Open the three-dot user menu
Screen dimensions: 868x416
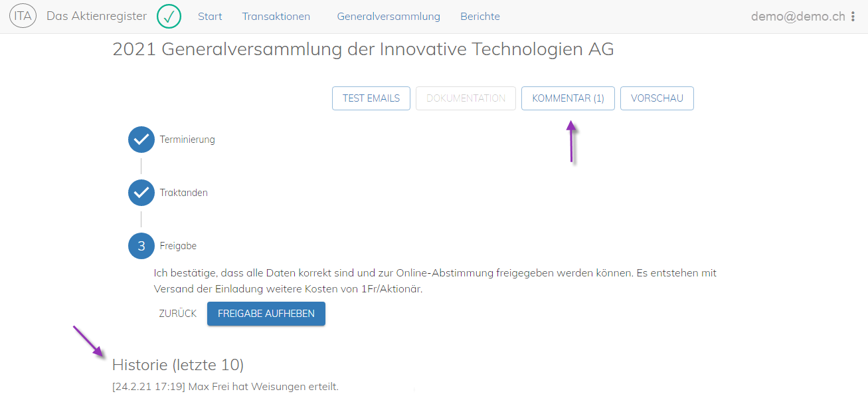[853, 17]
